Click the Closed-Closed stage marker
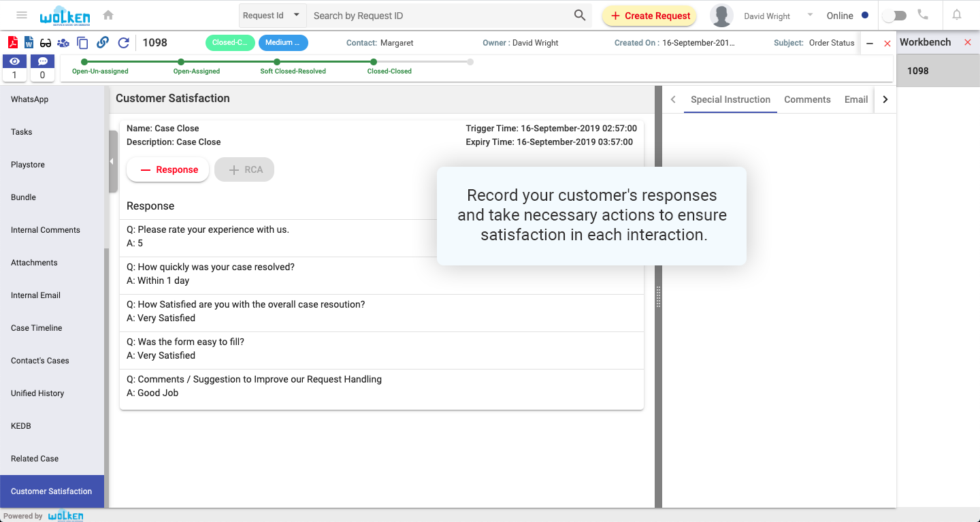Screen dimensions: 980x522 (x=374, y=62)
